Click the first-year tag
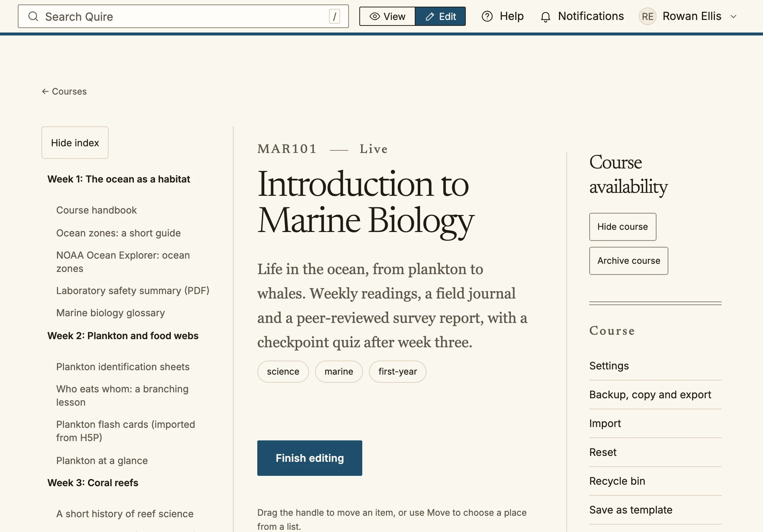The height and width of the screenshot is (532, 763). [x=398, y=372]
